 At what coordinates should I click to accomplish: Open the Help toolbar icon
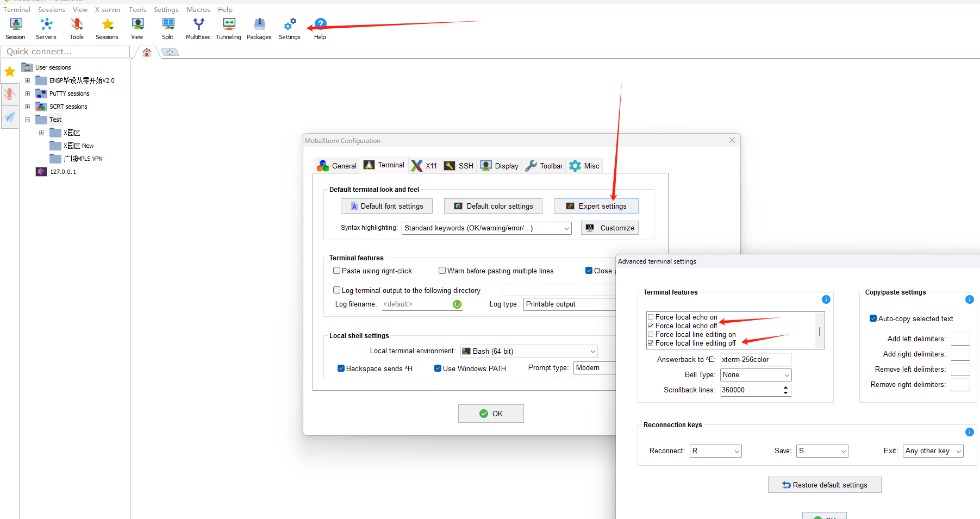point(320,29)
